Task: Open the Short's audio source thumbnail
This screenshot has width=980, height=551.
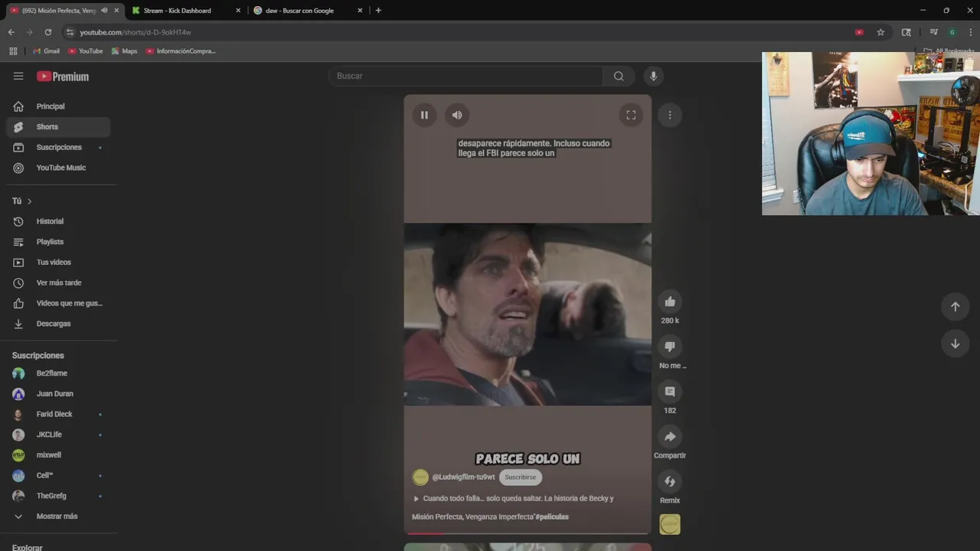Action: tap(670, 524)
